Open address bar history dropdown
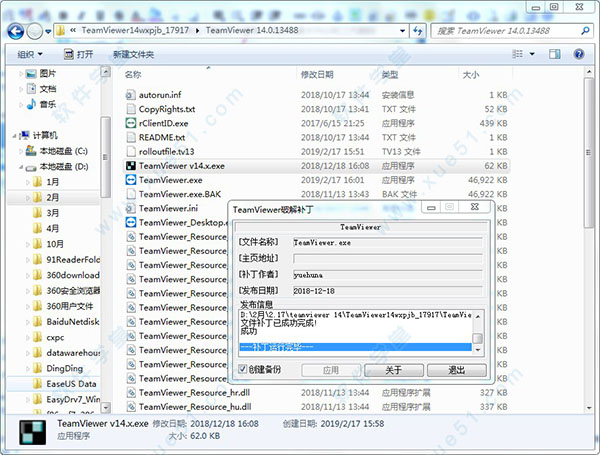Screen dimensions: 600x455 tap(402, 31)
